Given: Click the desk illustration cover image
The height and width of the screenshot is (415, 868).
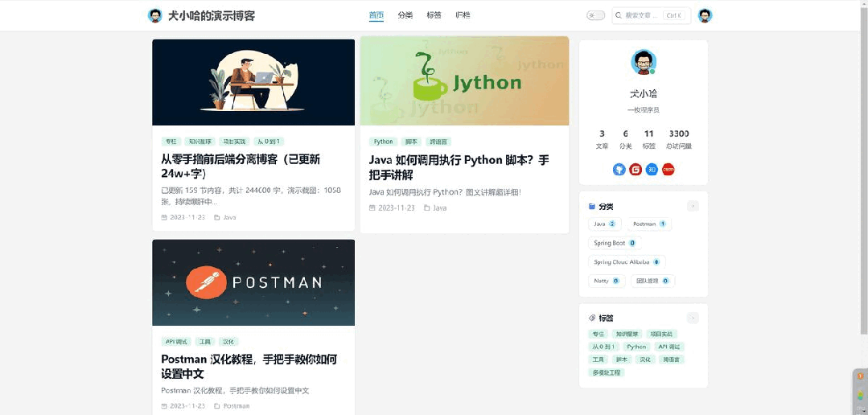Looking at the screenshot, I should pos(253,83).
